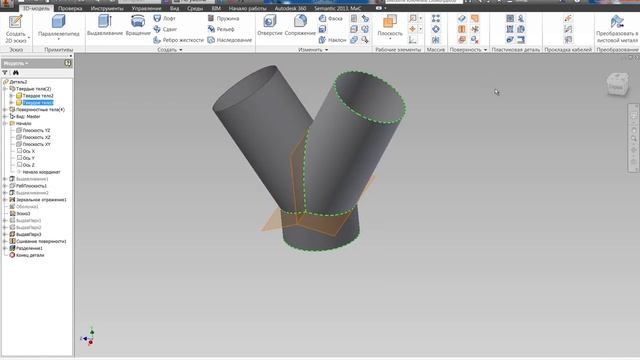
Task: Activate the Отверстие hole tool
Action: click(269, 25)
